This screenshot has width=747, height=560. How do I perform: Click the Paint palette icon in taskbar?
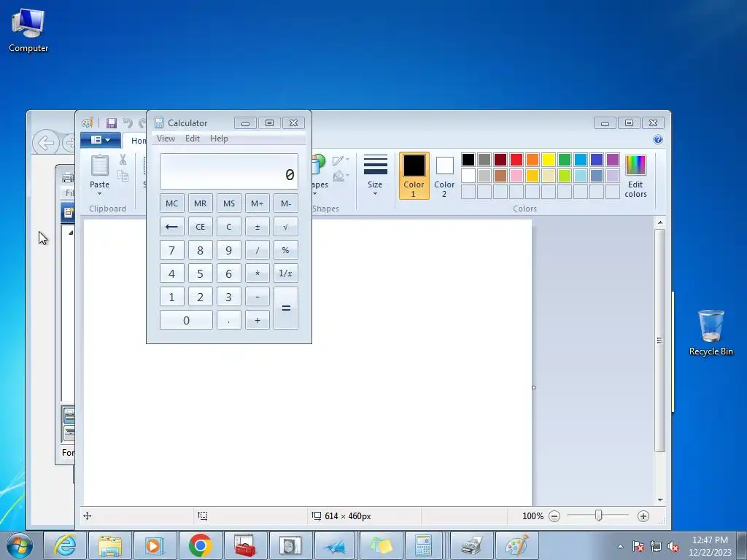click(x=517, y=545)
